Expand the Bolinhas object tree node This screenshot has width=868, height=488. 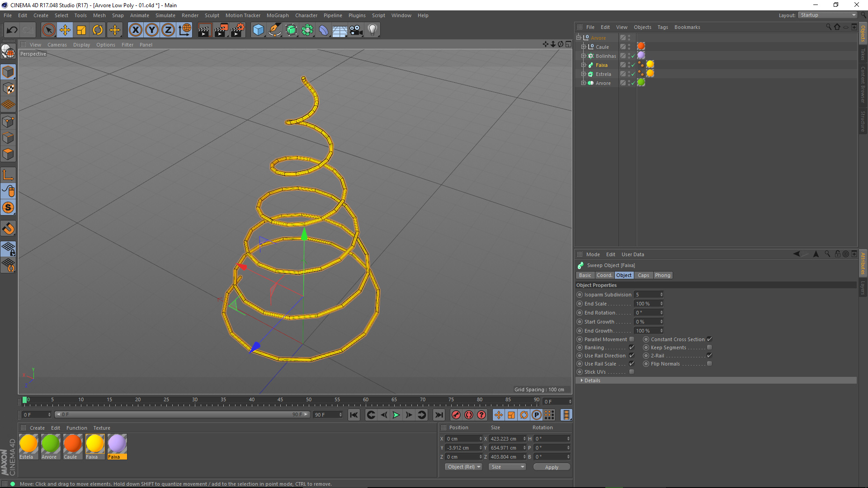click(583, 56)
